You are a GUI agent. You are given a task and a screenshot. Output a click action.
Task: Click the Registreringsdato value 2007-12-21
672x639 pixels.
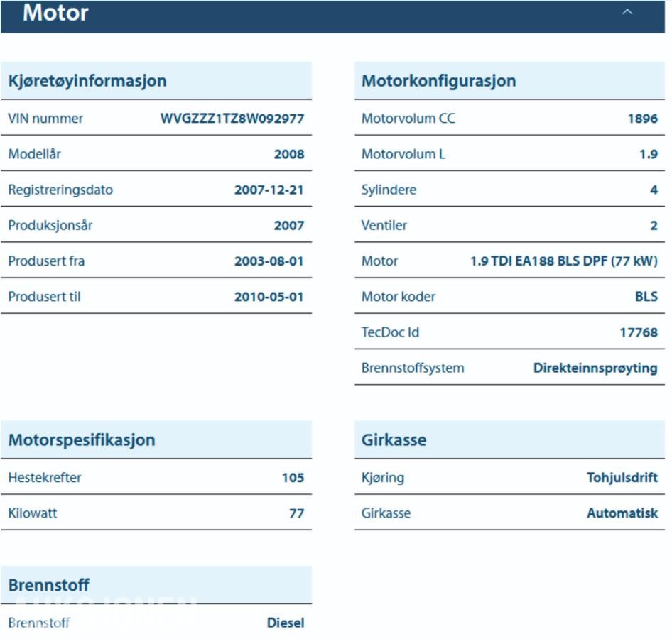(x=269, y=190)
